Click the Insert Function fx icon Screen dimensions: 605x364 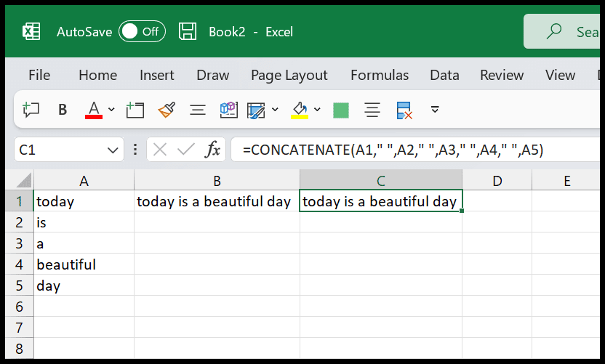[212, 150]
